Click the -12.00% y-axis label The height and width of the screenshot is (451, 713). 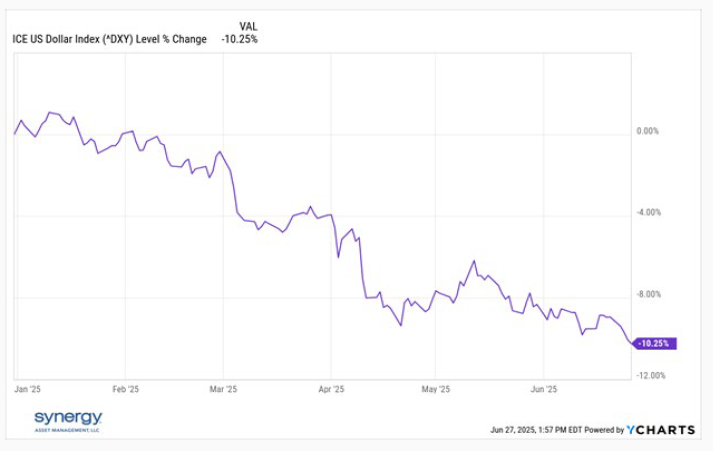(x=651, y=376)
